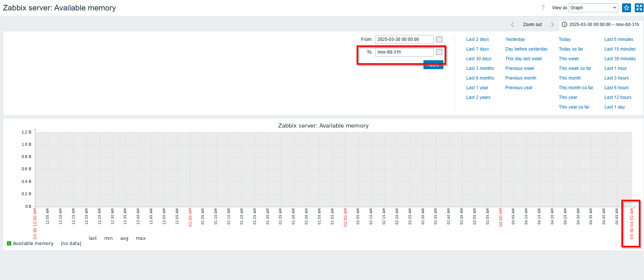Click the page heading Zabbix server: Available memory
Screen dimensions: 644x280
tap(59, 8)
